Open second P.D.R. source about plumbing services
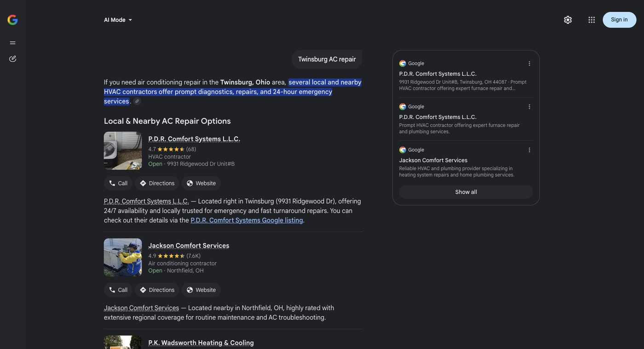This screenshot has height=349, width=644. point(466,119)
